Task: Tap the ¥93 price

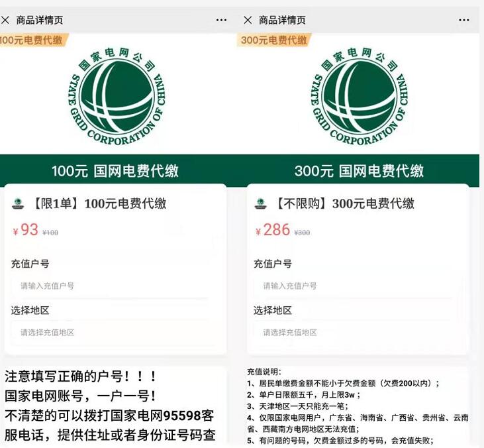Action: pyautogui.click(x=25, y=230)
